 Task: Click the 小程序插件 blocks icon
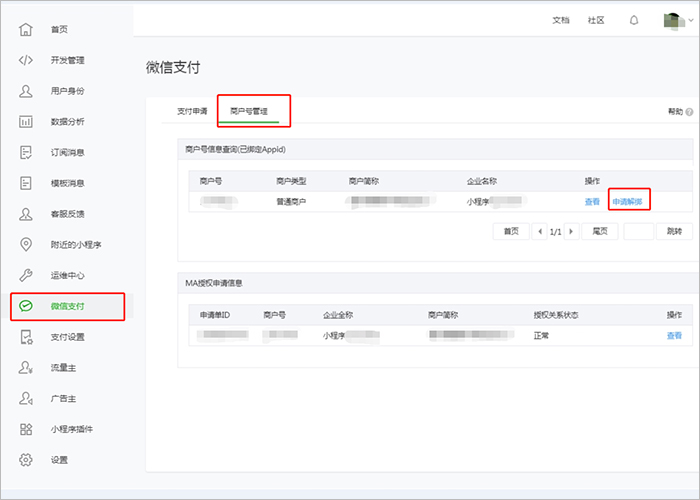(x=26, y=429)
